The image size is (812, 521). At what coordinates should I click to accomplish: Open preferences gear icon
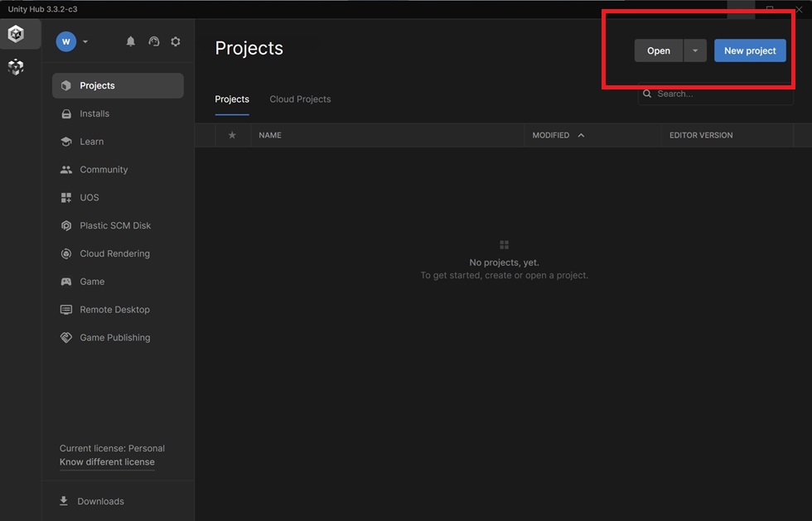176,41
